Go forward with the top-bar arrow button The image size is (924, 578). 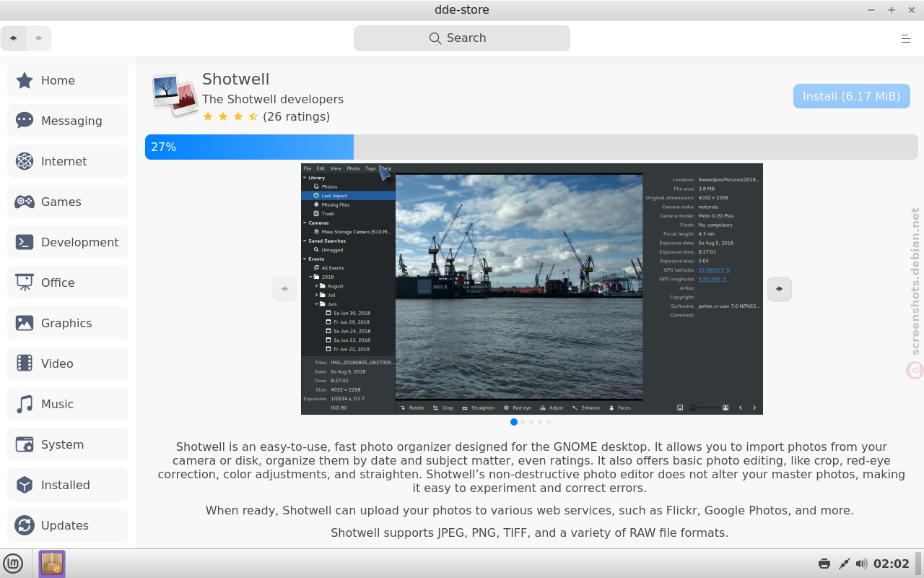point(39,38)
